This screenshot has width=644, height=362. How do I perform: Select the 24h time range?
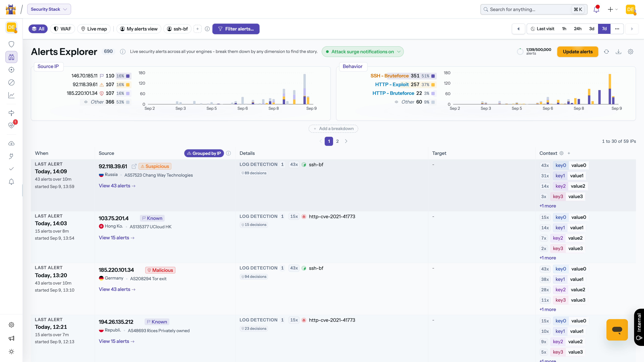577,29
